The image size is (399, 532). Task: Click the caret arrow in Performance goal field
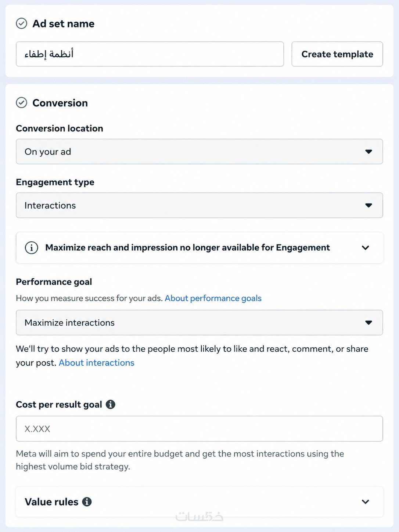click(369, 323)
